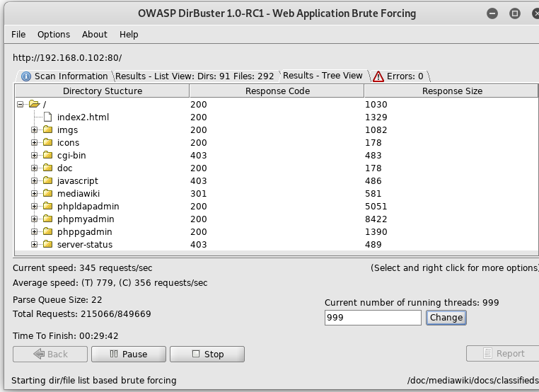Viewport: 539px width, 392px height.
Task: Expand the mediawiki folder
Action: tap(34, 193)
